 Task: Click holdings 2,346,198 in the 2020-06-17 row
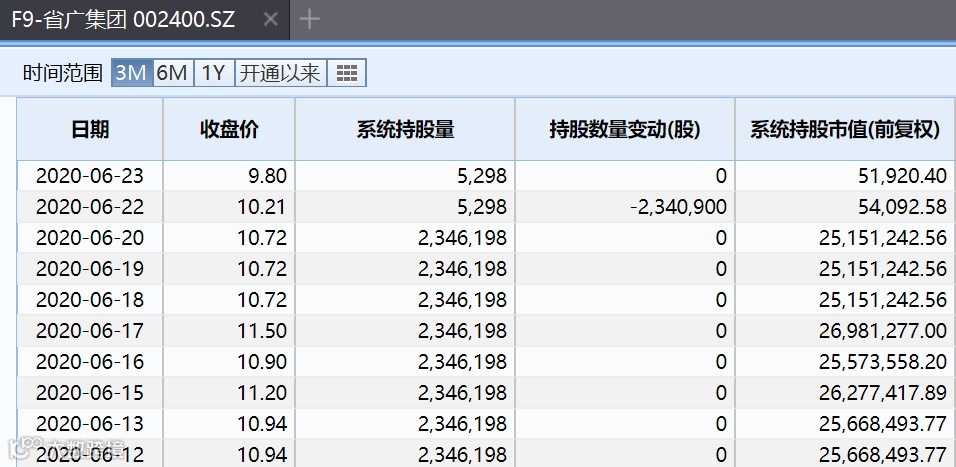click(463, 331)
